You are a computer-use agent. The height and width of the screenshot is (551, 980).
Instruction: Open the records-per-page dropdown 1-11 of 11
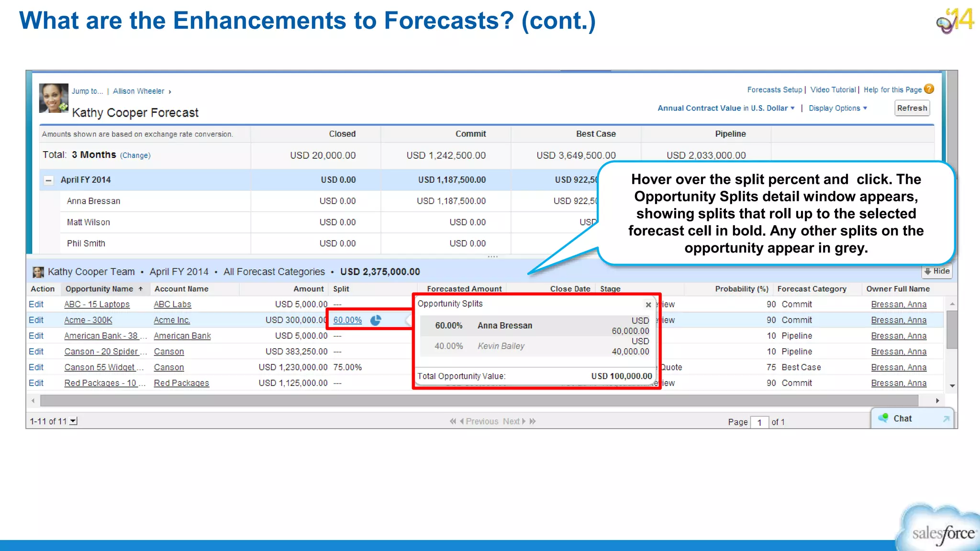[73, 421]
